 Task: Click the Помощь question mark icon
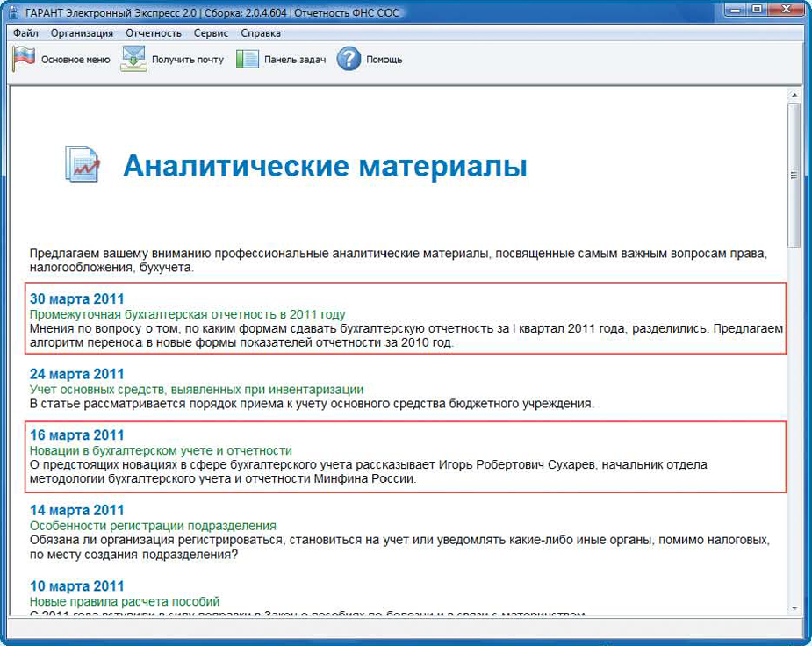[x=349, y=60]
